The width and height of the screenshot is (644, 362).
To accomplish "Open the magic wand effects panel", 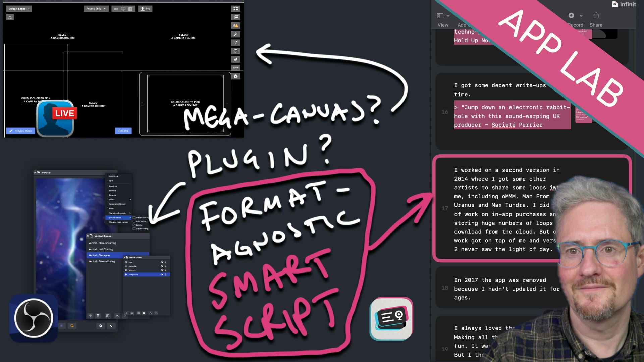I will tap(235, 34).
